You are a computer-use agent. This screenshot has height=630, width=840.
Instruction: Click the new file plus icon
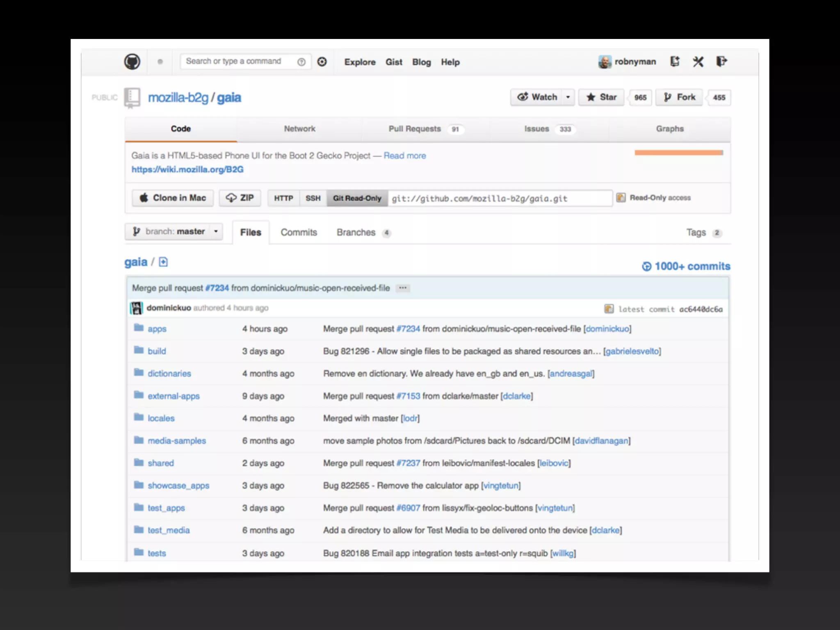163,262
